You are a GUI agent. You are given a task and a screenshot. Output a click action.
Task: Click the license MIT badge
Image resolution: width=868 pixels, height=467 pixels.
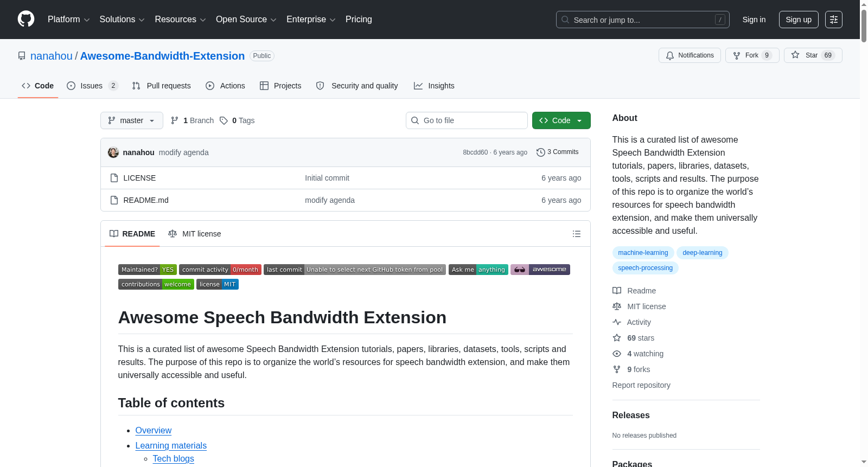pos(218,284)
